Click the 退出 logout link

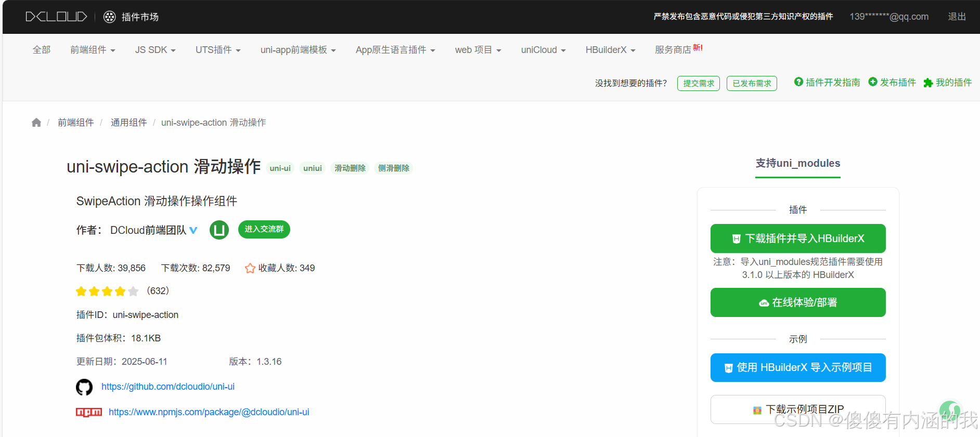pos(957,17)
